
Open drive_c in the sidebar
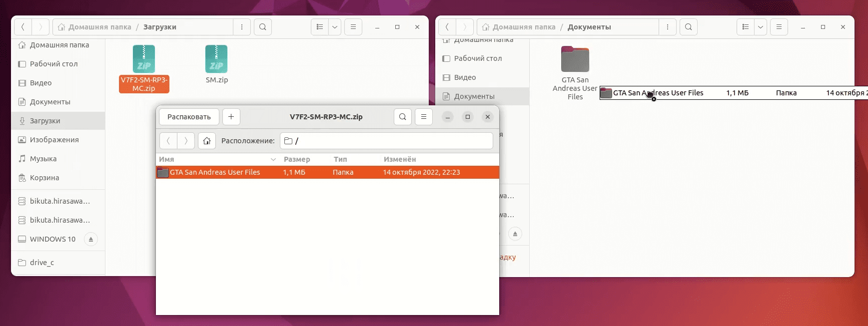click(58, 263)
